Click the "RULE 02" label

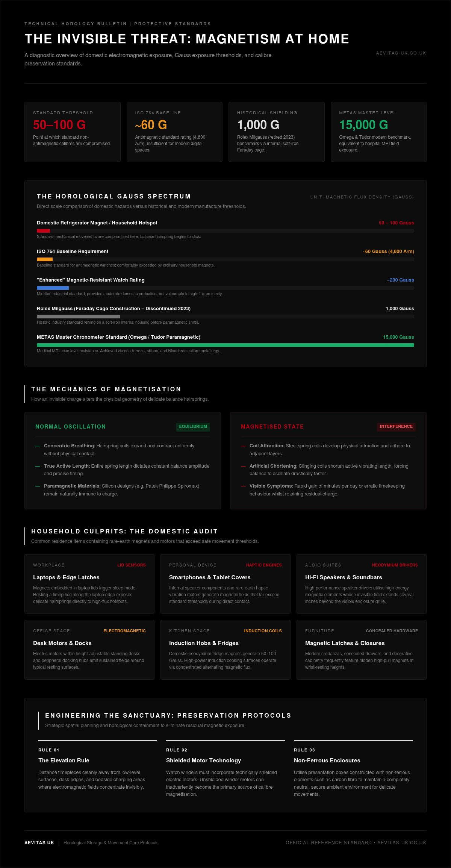(x=177, y=750)
